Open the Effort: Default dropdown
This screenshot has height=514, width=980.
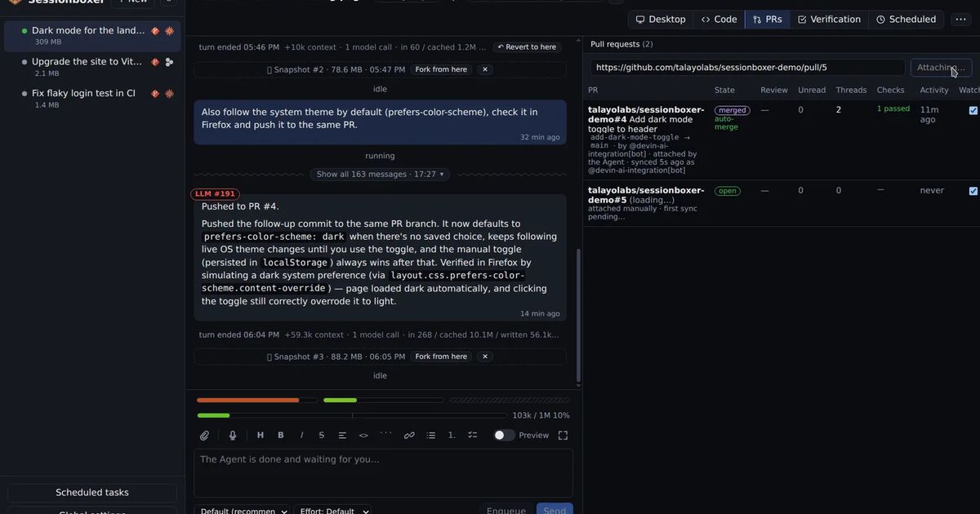335,511
